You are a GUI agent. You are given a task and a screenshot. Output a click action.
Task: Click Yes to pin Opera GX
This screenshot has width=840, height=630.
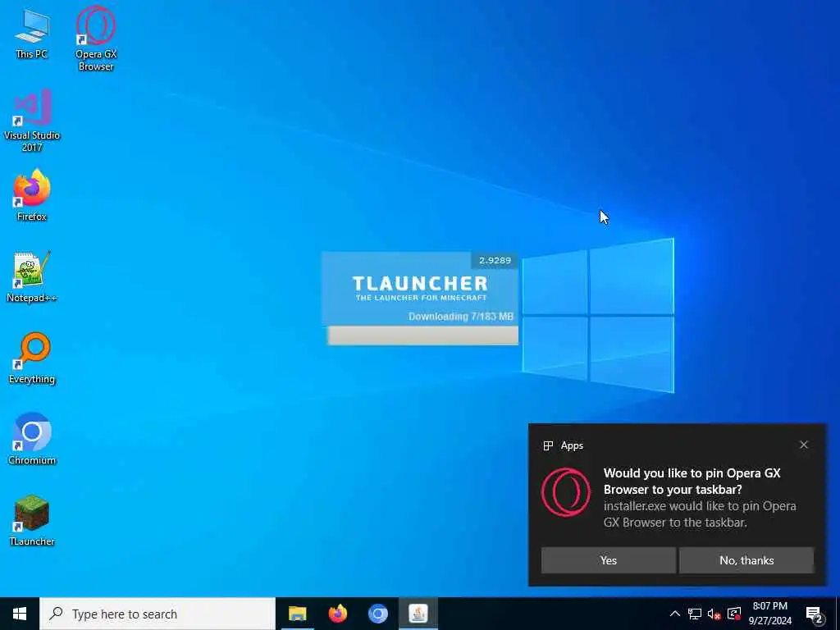coord(609,560)
